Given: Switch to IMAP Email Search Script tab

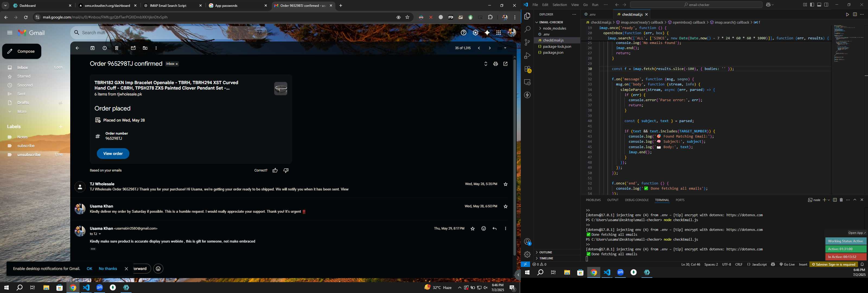Looking at the screenshot, I should click(x=173, y=6).
